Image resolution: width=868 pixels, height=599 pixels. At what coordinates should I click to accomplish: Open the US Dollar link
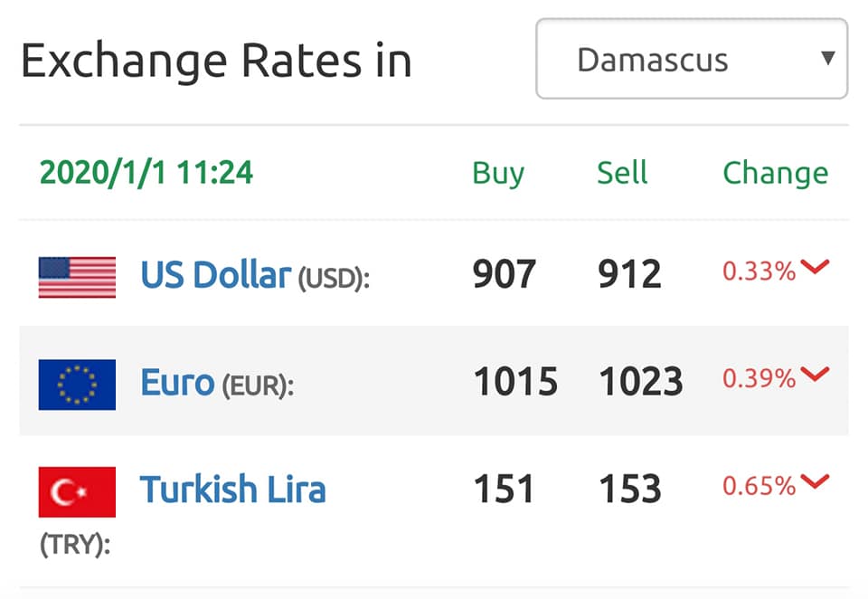click(x=216, y=275)
